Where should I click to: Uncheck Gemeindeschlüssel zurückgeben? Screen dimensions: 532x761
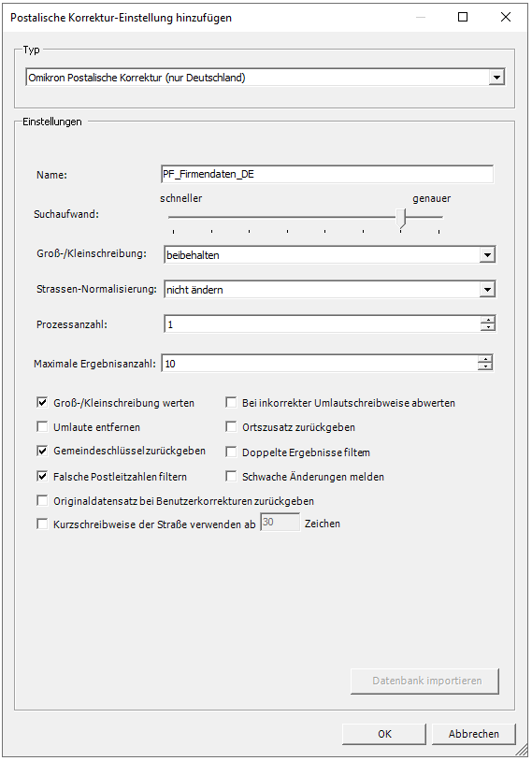42,451
